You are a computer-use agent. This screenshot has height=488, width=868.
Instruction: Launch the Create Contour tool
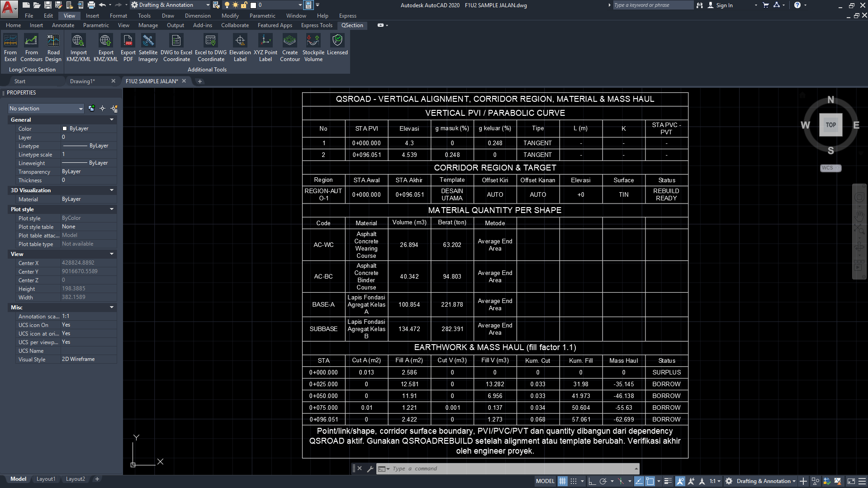290,47
